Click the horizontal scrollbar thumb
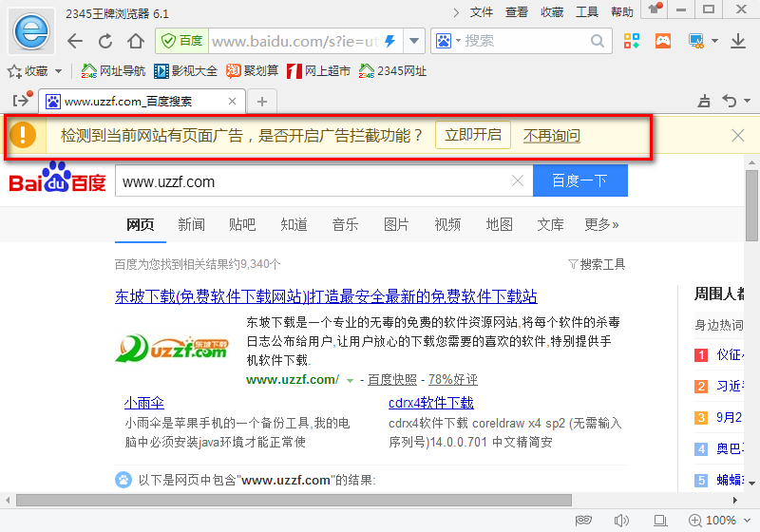The image size is (760, 532). 294,500
